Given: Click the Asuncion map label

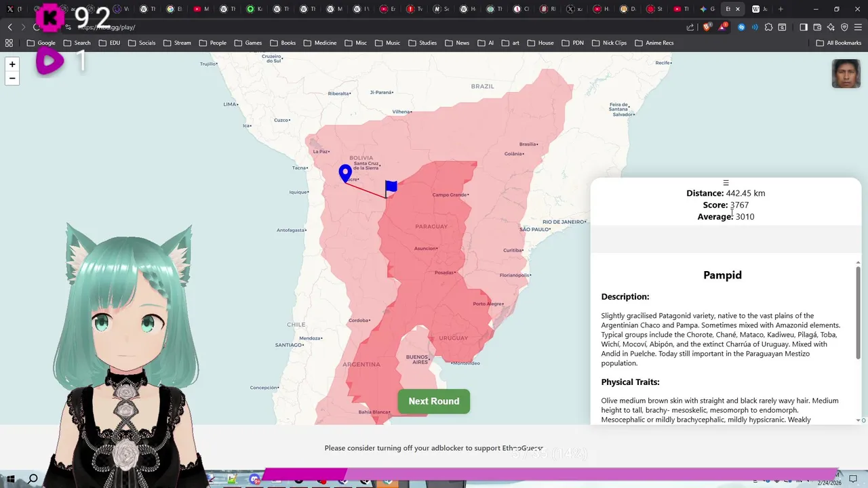Looking at the screenshot, I should [426, 249].
